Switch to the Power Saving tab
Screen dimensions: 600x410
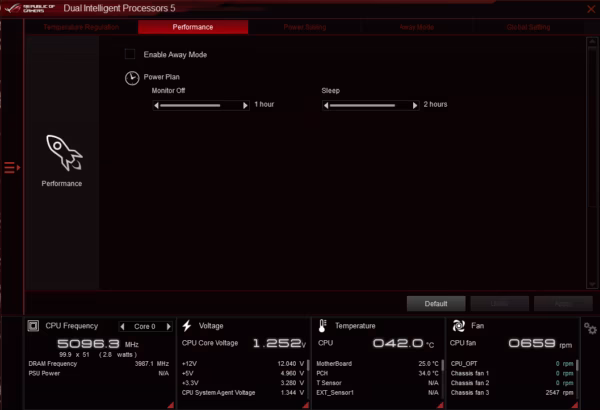[305, 27]
